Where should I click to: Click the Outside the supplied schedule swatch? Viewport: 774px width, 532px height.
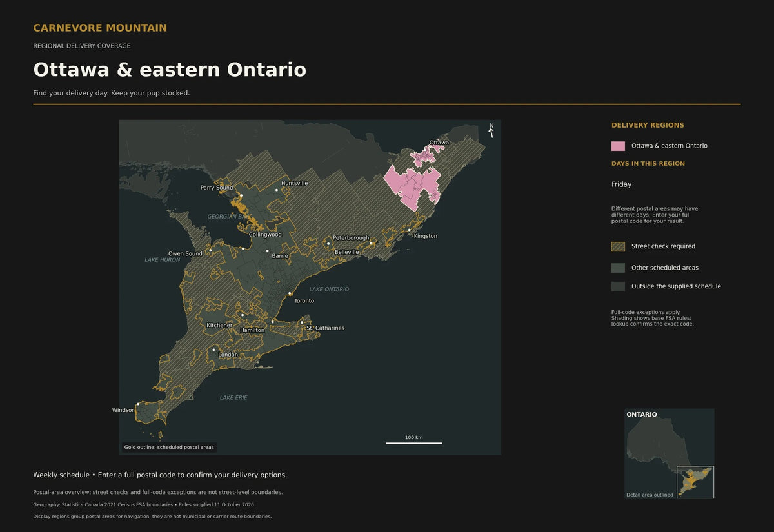[618, 286]
